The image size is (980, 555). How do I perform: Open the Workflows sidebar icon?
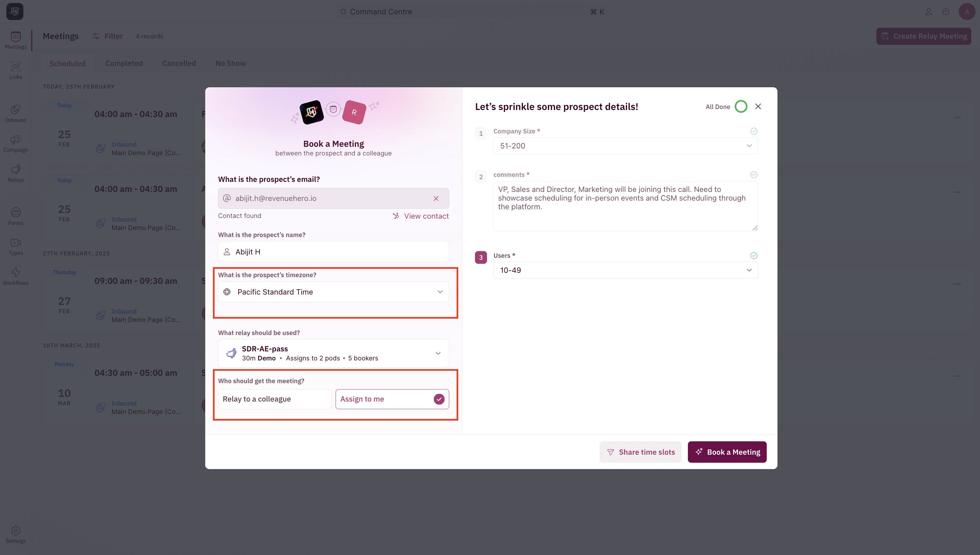pyautogui.click(x=16, y=276)
